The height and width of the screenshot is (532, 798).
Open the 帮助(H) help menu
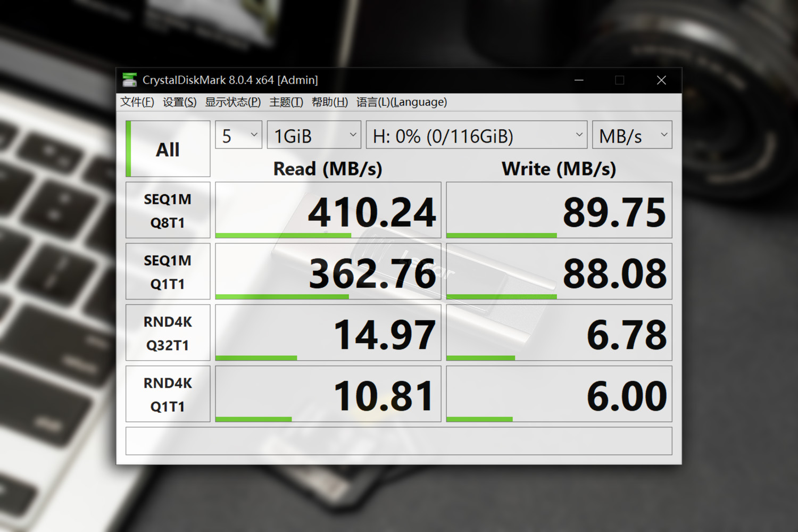click(330, 102)
